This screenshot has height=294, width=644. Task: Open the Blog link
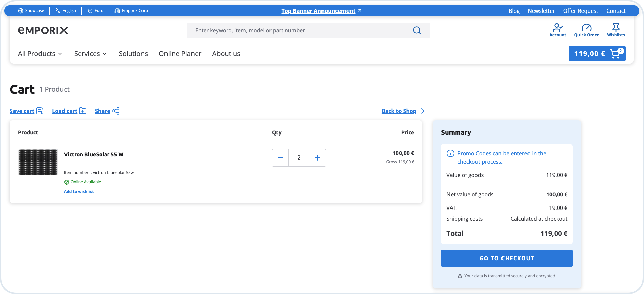click(x=514, y=11)
